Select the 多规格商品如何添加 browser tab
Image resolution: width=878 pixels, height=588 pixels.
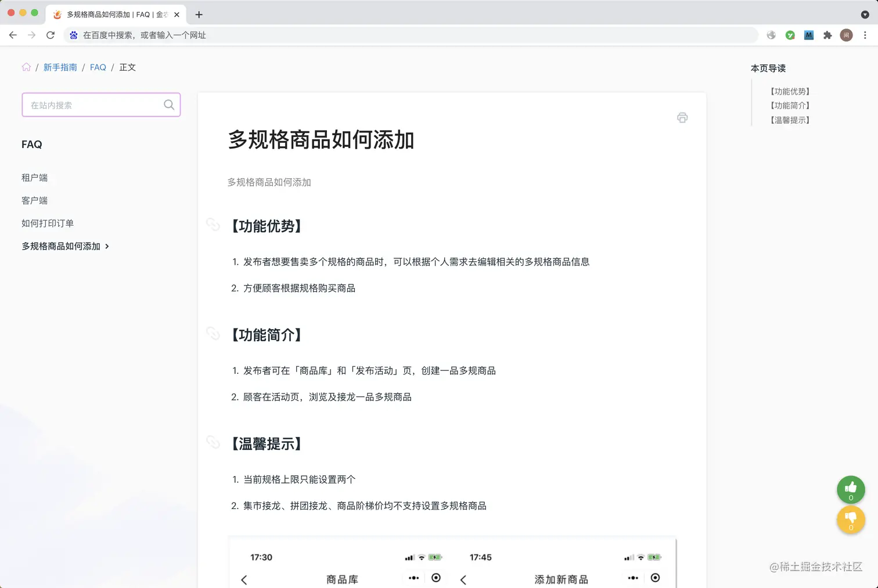click(x=117, y=15)
